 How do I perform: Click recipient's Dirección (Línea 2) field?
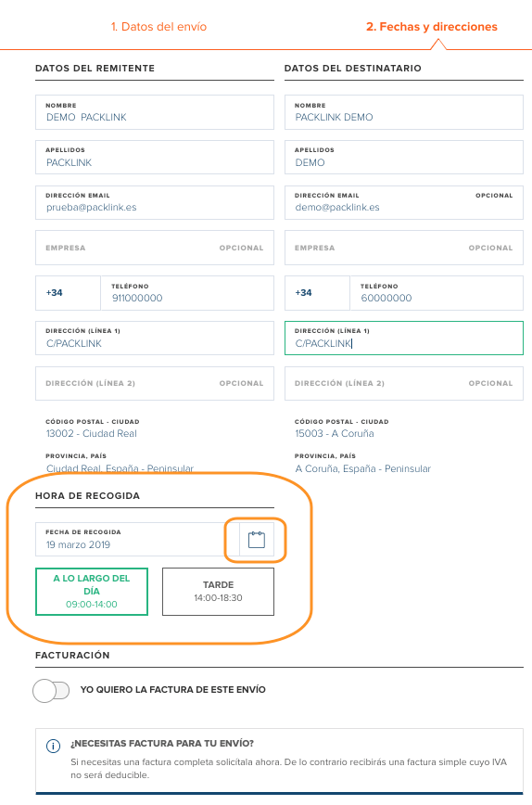pos(404,384)
